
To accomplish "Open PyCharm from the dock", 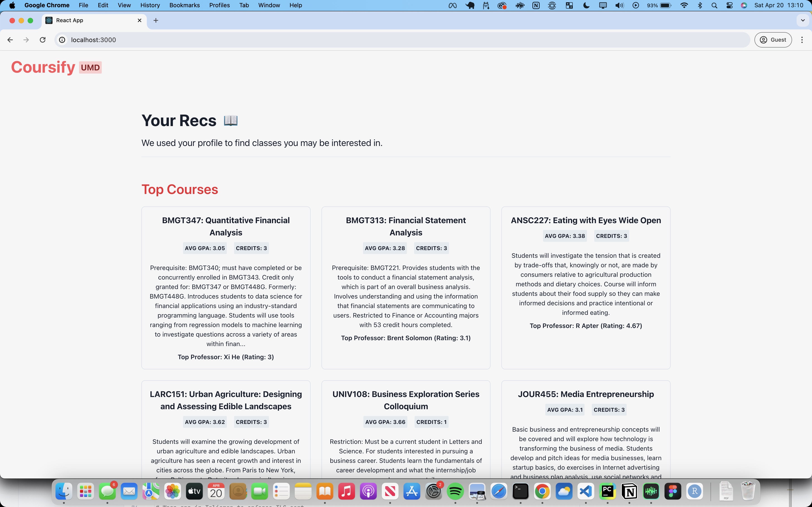I will (x=607, y=492).
